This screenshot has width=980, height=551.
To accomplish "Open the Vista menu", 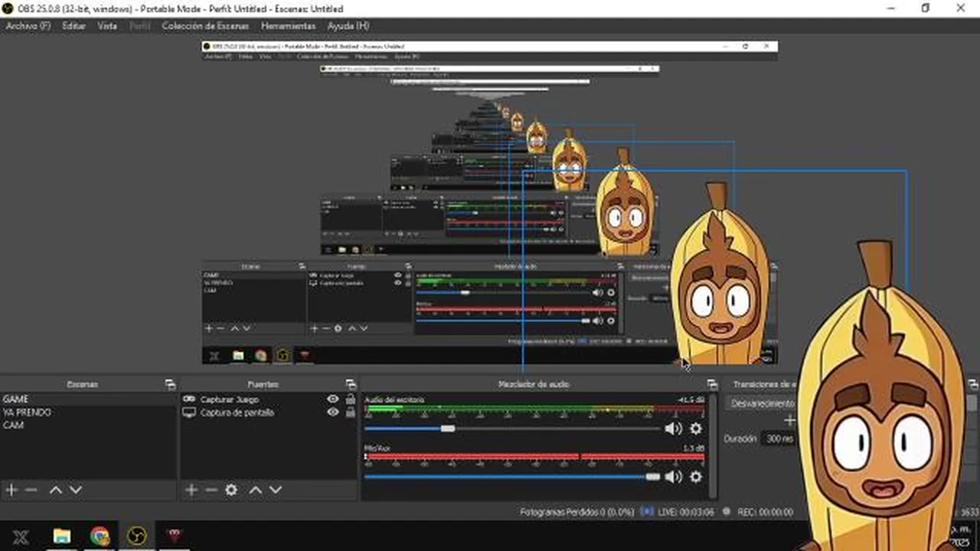I will coord(107,25).
